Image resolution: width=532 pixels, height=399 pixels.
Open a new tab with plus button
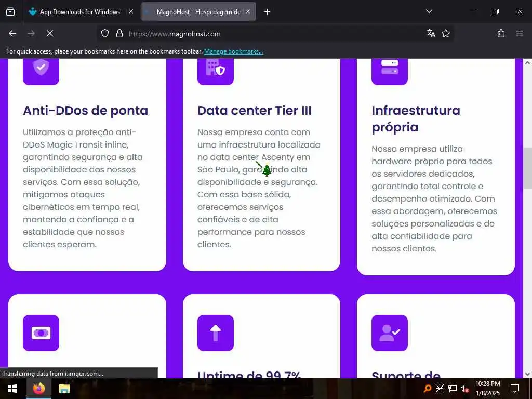click(x=268, y=12)
